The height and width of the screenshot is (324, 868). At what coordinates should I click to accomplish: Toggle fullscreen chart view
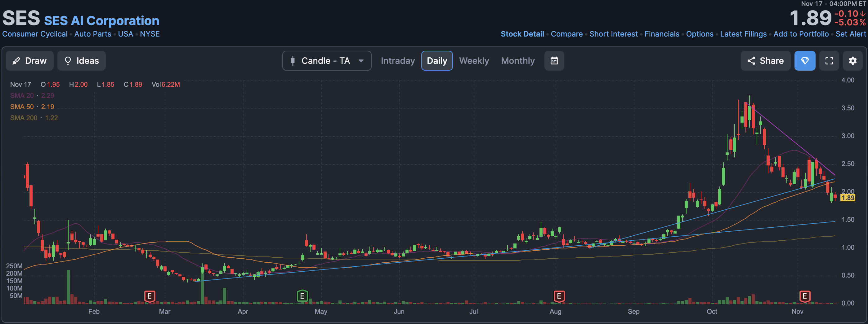[829, 61]
